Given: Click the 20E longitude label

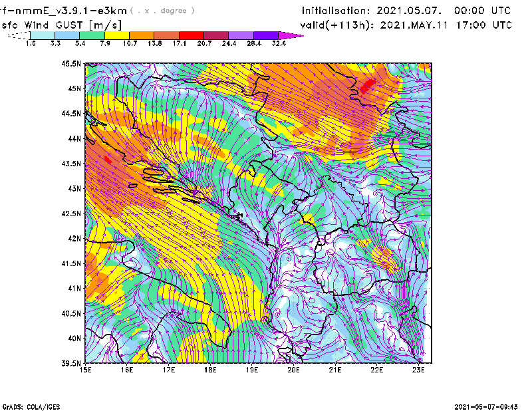Looking at the screenshot, I should 293,370.
